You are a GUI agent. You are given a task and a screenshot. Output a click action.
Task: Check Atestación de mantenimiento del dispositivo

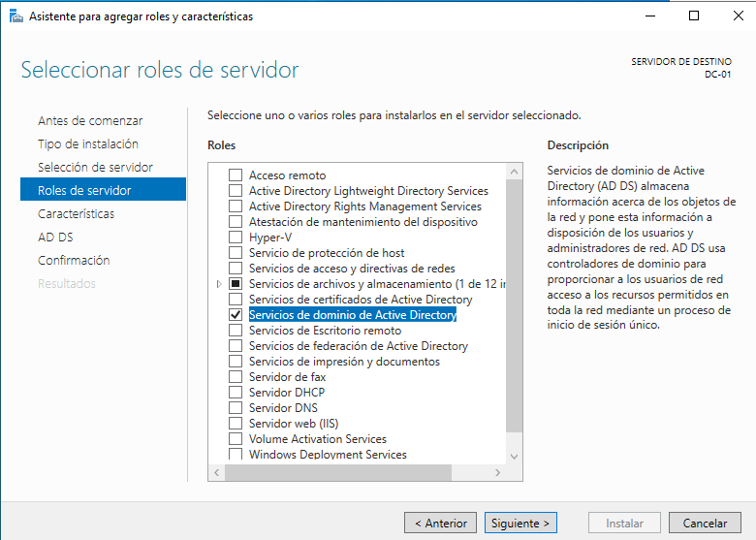[x=236, y=222]
